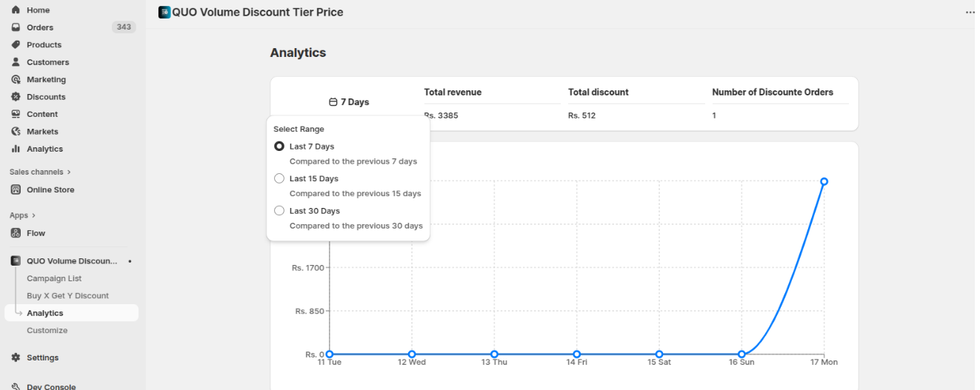Open Orders via its inbox icon
The image size is (980, 390).
click(16, 27)
